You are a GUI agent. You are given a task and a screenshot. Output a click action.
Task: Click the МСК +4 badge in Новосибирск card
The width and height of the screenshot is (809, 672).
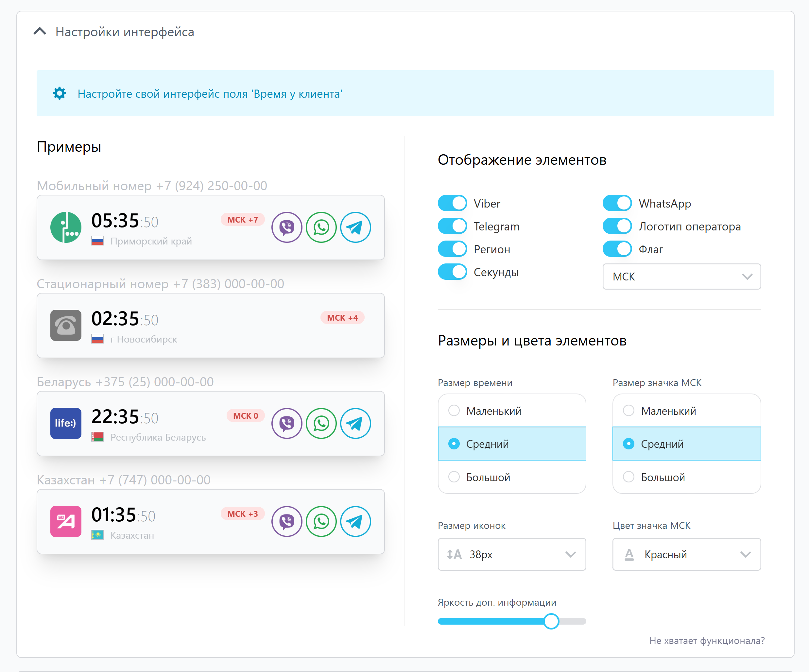[342, 318]
